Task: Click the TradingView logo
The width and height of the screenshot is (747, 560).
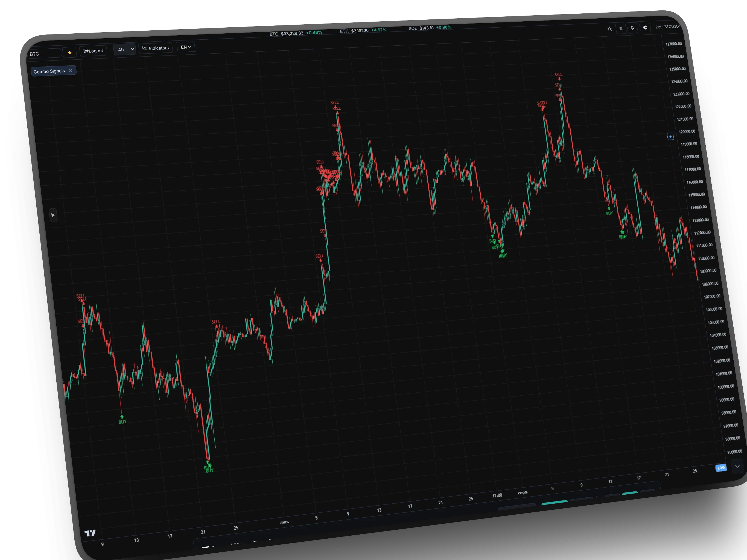Action: [x=90, y=533]
